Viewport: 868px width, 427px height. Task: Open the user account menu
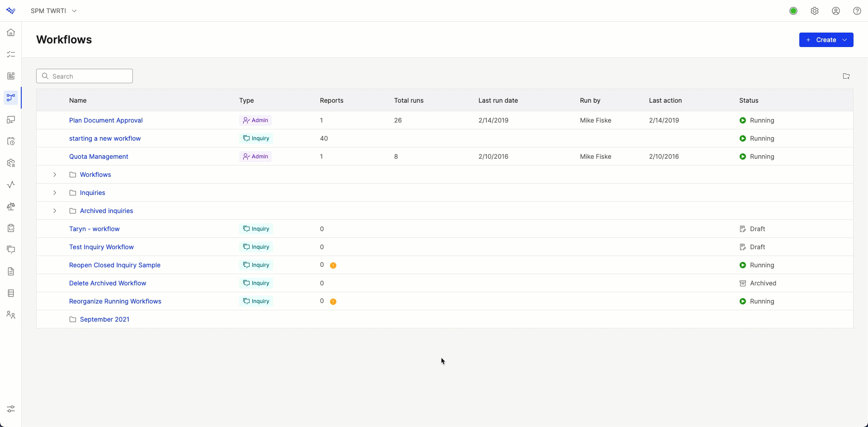[x=836, y=11]
